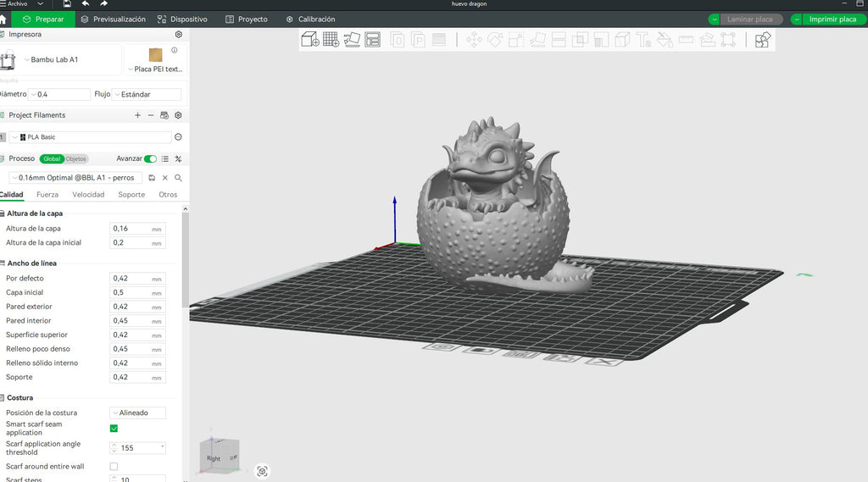Switch to the Proyecto tab
Viewport: 868px width, 482px height.
click(x=247, y=19)
